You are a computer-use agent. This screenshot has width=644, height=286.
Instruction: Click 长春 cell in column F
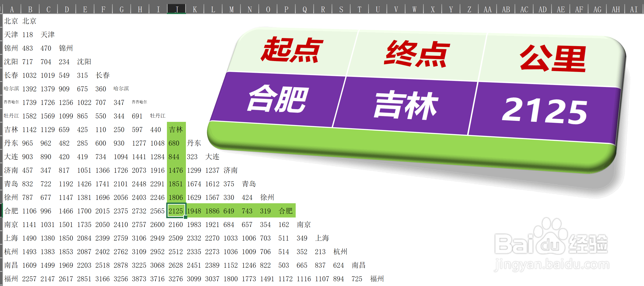click(103, 75)
